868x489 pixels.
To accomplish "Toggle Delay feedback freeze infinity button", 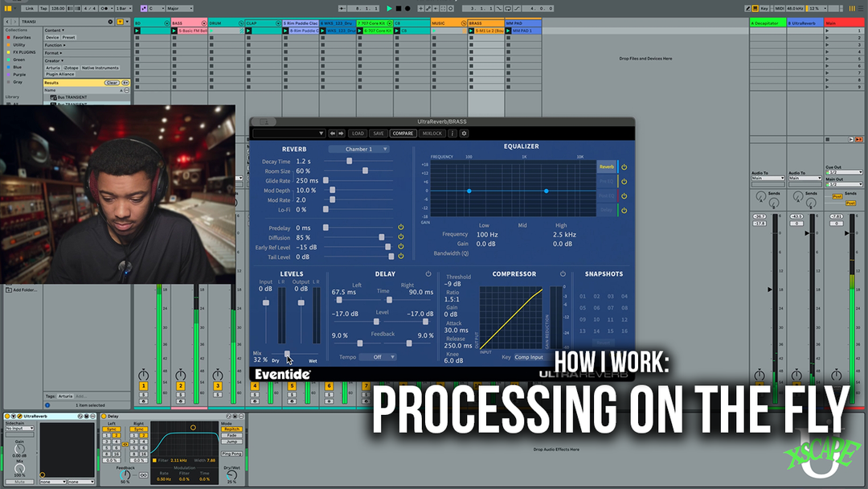I will (x=142, y=475).
